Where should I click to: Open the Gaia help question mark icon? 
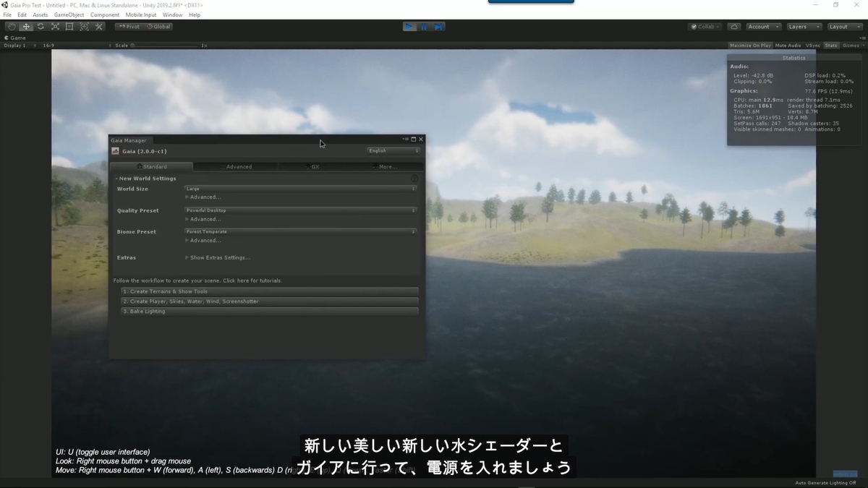tap(414, 178)
